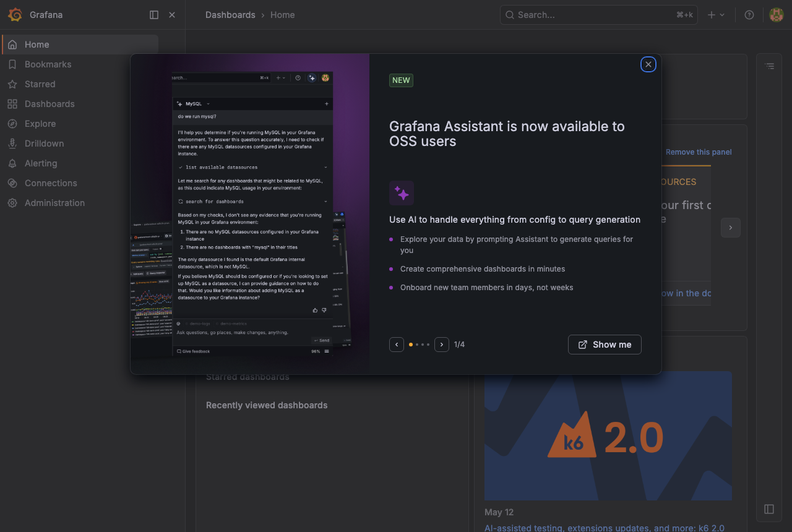
Task: Click the Dashboards breadcrumb link
Action: coord(230,15)
